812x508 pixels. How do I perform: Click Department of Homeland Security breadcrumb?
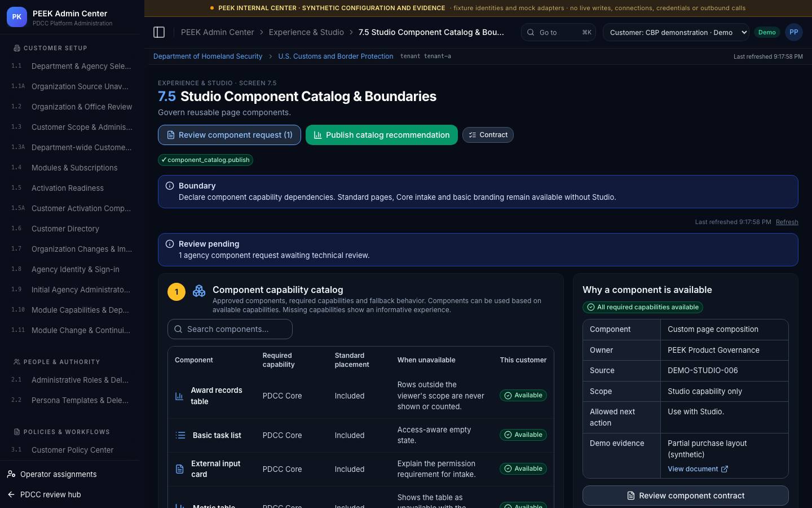(x=208, y=56)
